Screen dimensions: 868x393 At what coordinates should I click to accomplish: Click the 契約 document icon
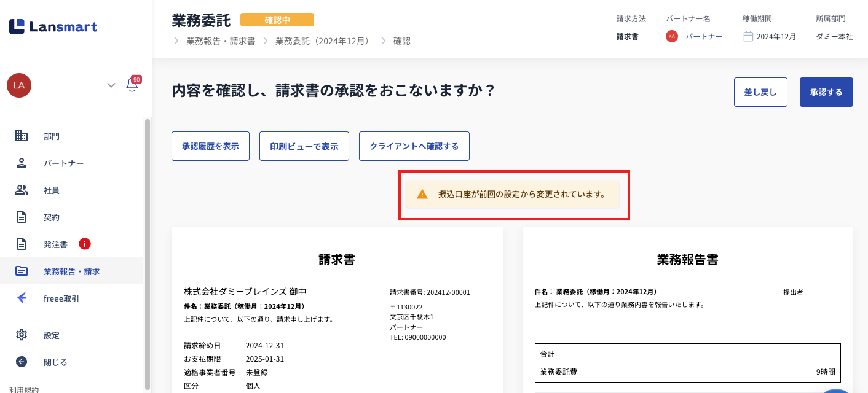[22, 217]
